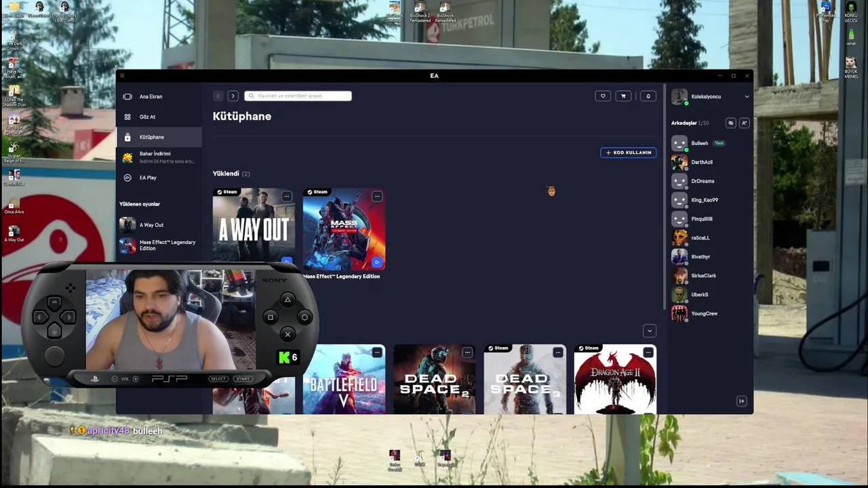Select BÜYÜK MEMES desktop icon
Screen dimensions: 868x488
851,68
